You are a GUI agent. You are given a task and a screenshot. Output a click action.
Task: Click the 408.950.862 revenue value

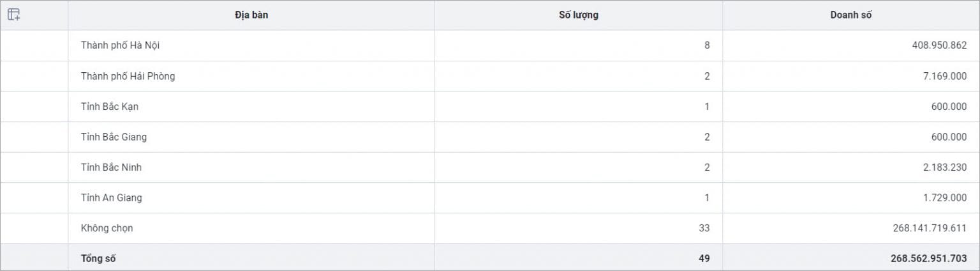[940, 45]
